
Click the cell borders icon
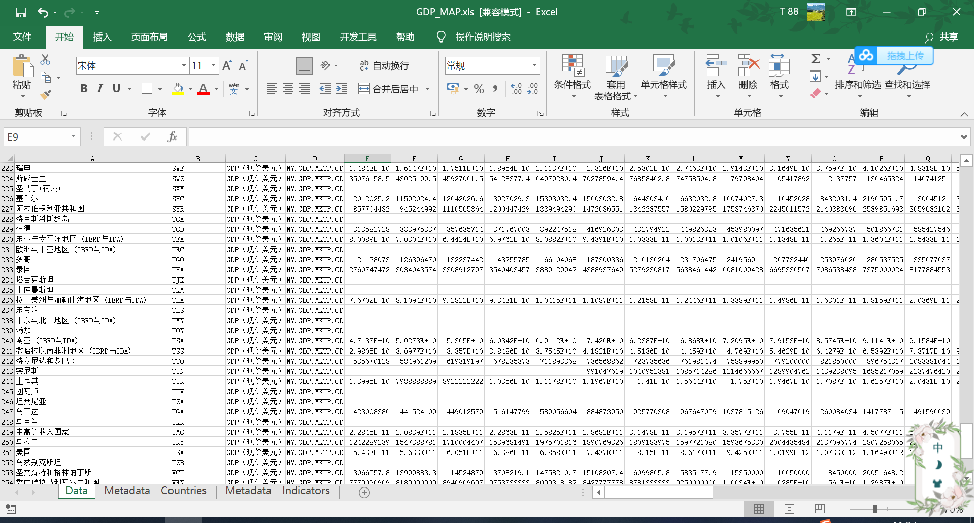pyautogui.click(x=147, y=89)
